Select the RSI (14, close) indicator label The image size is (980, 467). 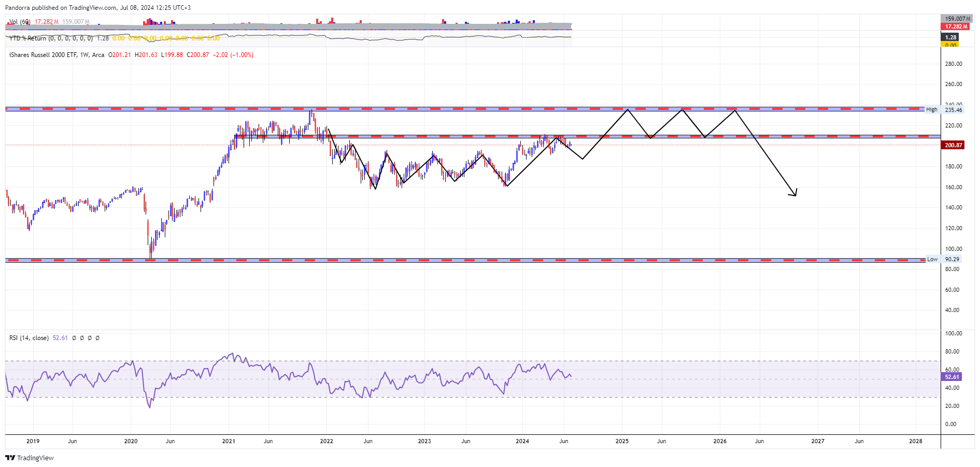[x=29, y=338]
